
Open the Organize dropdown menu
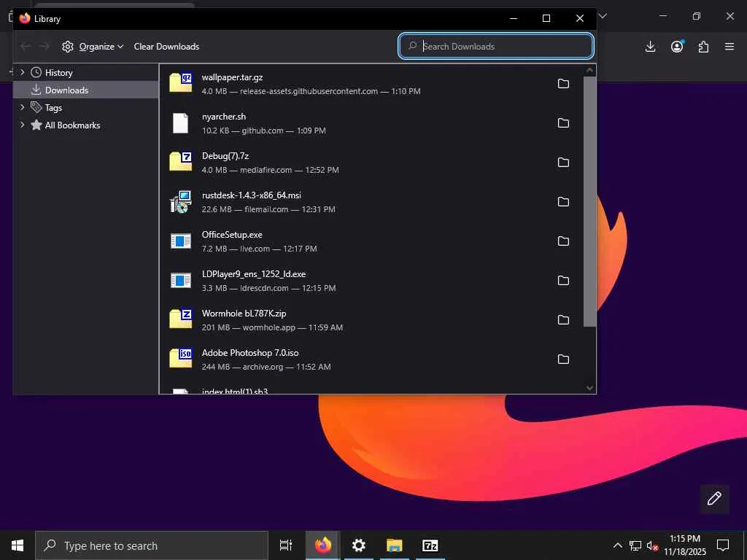coord(93,47)
